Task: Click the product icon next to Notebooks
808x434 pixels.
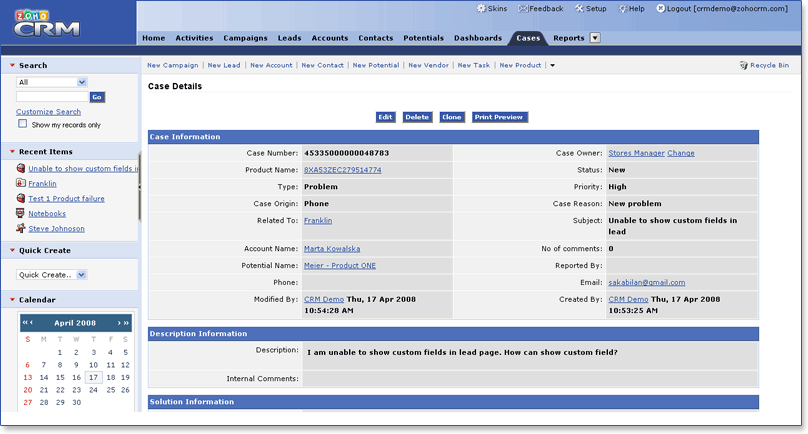Action: tap(21, 213)
